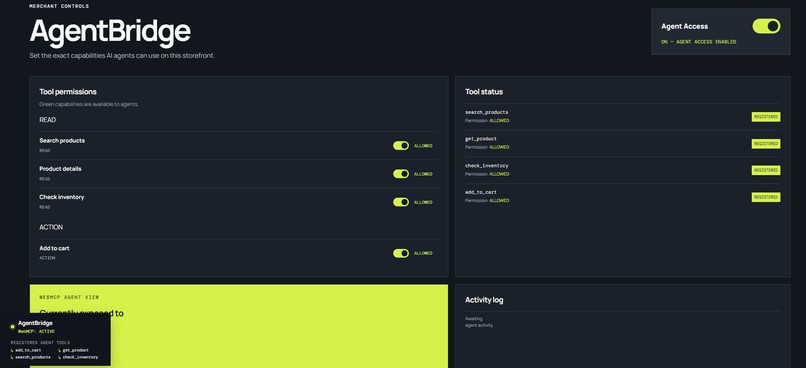
Task: Click the Agent Access label
Action: [x=684, y=26]
